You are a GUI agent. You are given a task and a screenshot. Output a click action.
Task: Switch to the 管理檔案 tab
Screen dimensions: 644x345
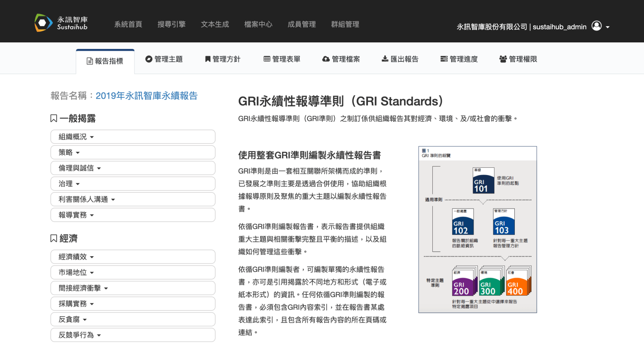coord(341,59)
